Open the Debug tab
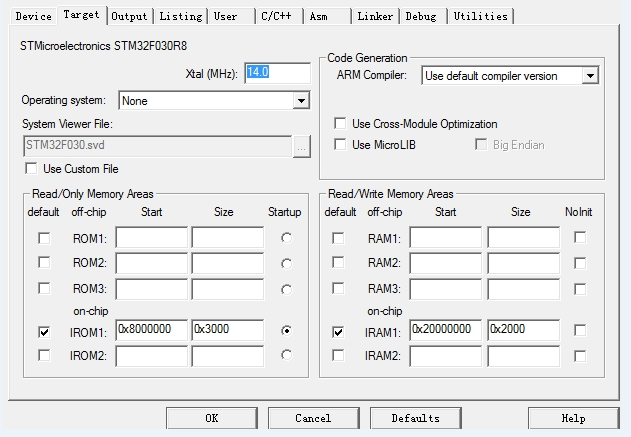Image resolution: width=631 pixels, height=437 pixels. pos(423,16)
